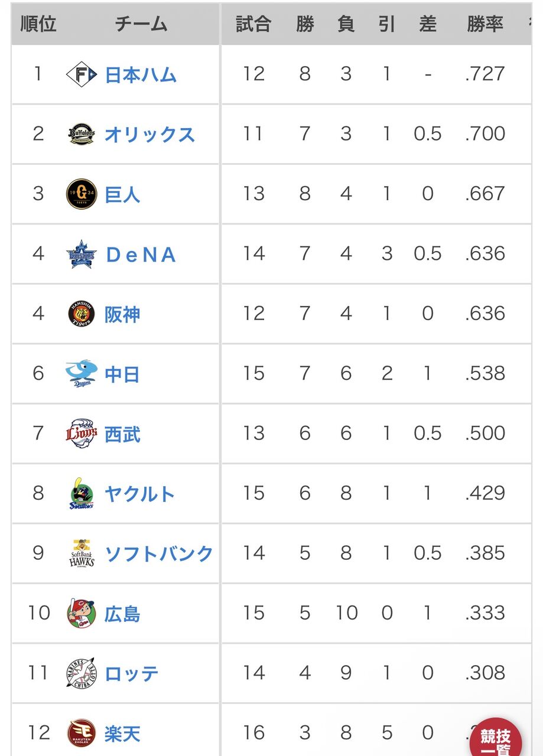Screen dimensions: 543x756
Task: Click the Hanshin Tigers logo icon
Action: click(81, 314)
